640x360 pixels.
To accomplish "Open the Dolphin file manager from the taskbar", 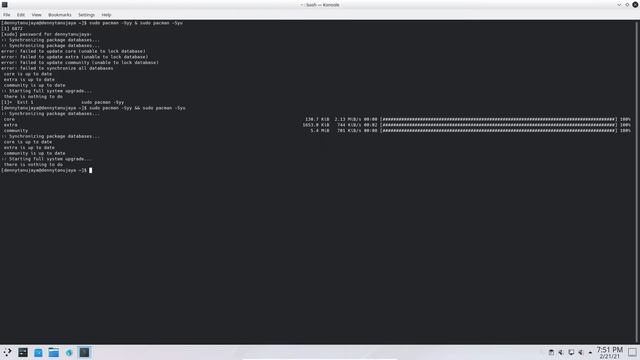I will pyautogui.click(x=53, y=352).
